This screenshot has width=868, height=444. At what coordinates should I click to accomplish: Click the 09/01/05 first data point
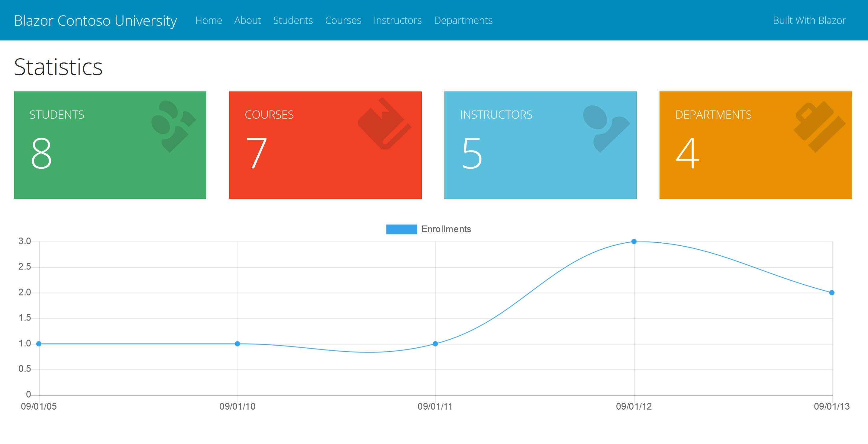click(x=39, y=344)
